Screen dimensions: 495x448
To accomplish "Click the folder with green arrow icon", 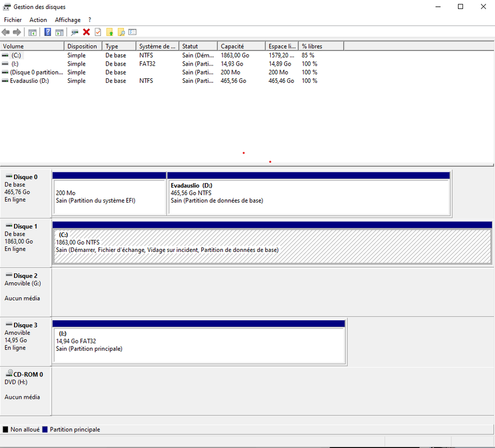I will tap(109, 32).
